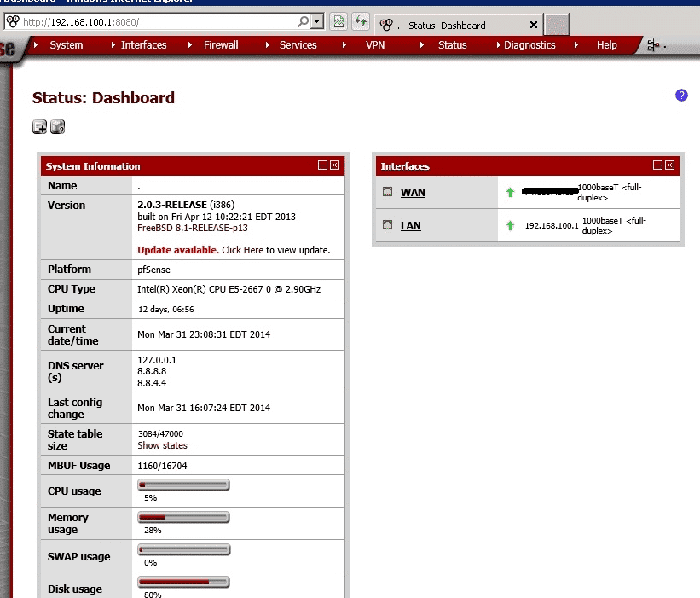Image resolution: width=700 pixels, height=598 pixels.
Task: Click the LAN interface port icon
Action: tap(387, 226)
